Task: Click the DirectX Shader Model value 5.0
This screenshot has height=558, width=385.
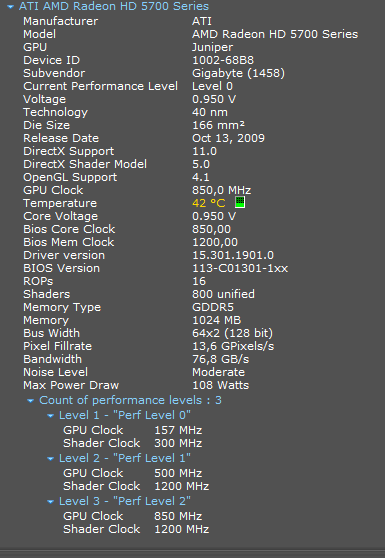Action: 201,164
